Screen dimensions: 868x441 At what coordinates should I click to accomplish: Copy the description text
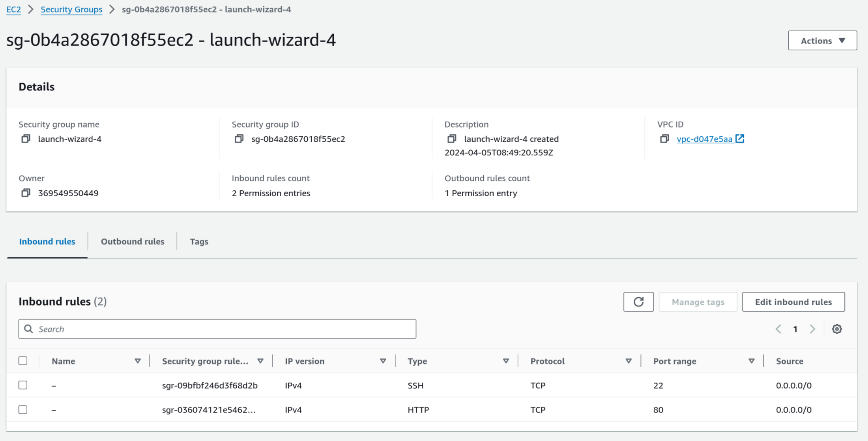point(452,139)
